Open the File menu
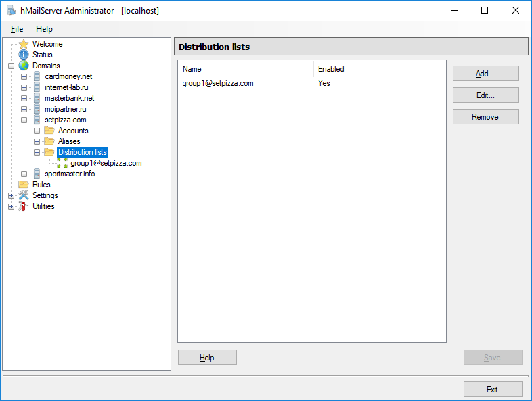Viewport: 532px width, 401px height. tap(17, 29)
